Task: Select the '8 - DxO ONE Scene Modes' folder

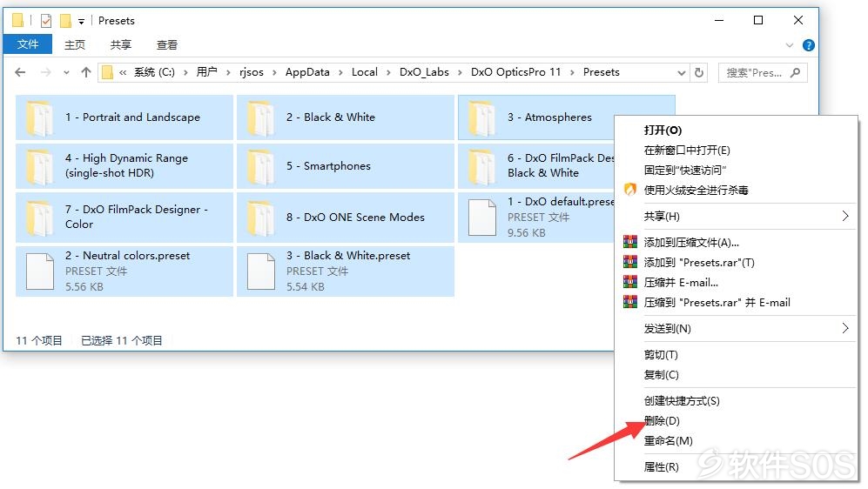Action: coord(346,217)
